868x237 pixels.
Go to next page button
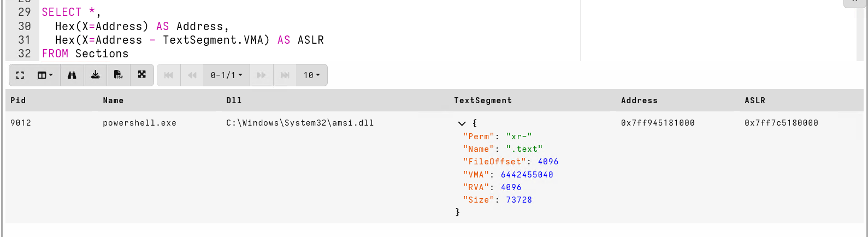(x=262, y=75)
